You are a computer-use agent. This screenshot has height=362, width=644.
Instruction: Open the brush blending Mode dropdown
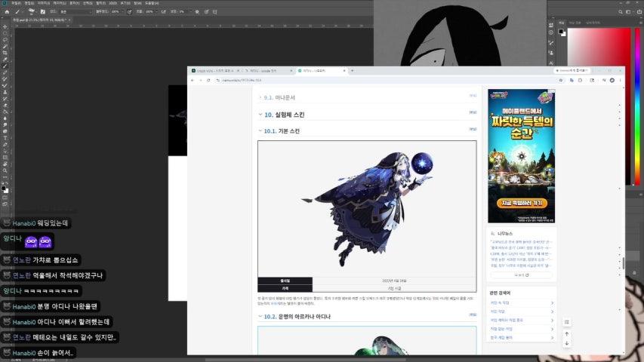point(75,12)
